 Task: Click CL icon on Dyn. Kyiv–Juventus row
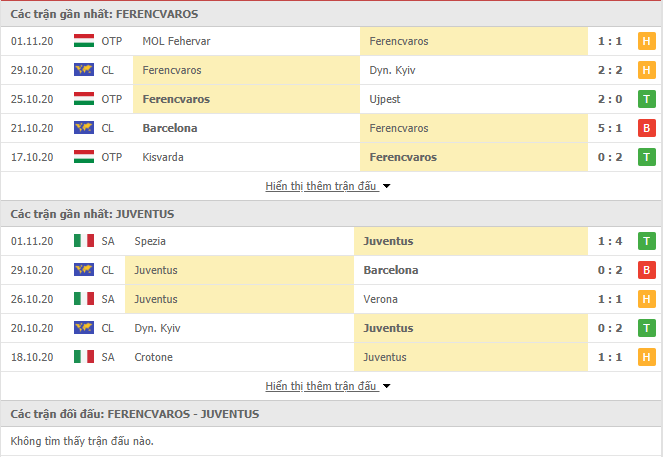(x=84, y=328)
